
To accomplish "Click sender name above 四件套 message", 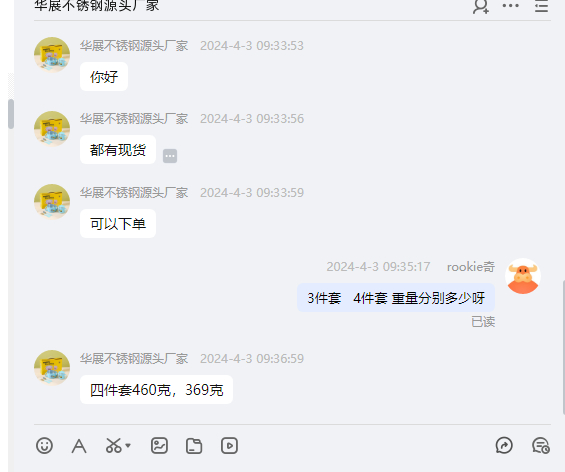I will click(x=134, y=359).
